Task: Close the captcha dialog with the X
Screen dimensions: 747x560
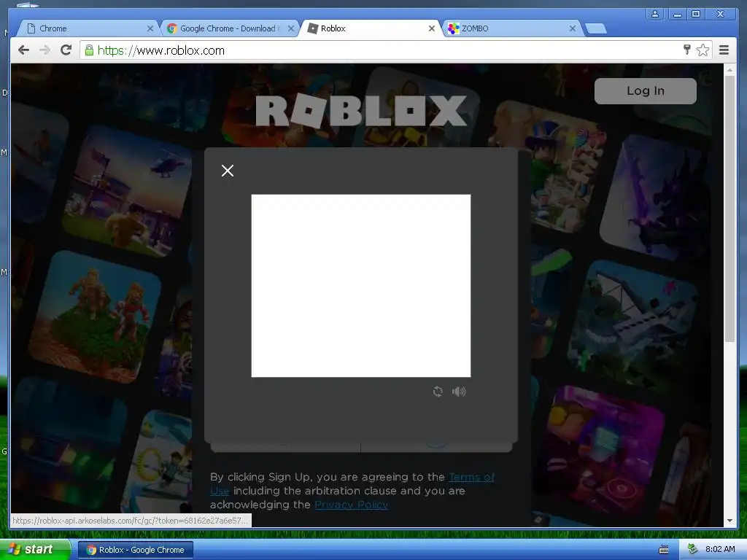Action: [228, 171]
